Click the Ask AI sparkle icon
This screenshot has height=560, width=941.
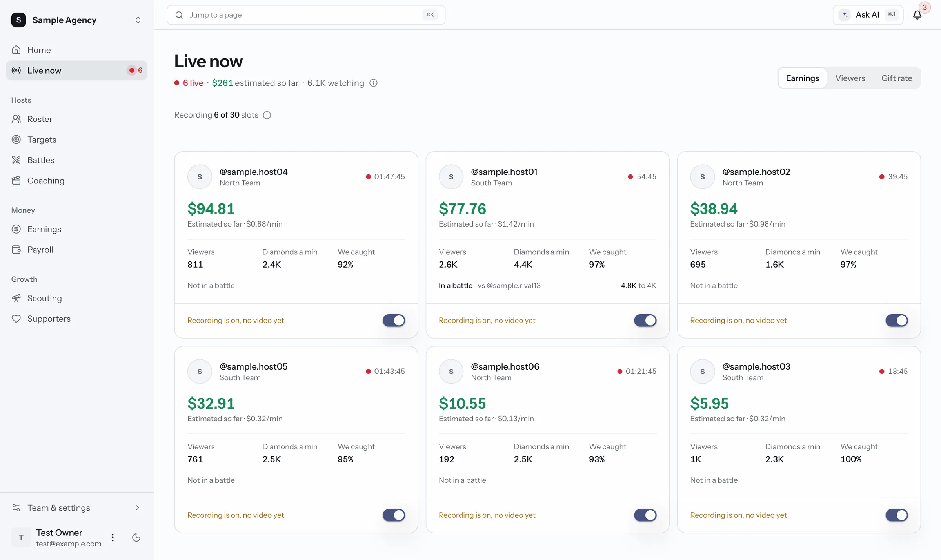point(845,15)
